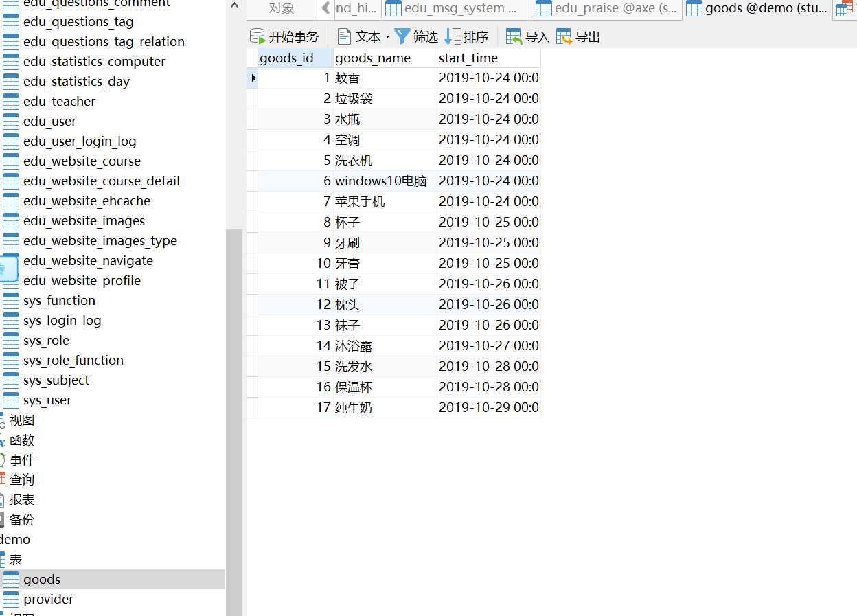Select goods_id cell with value 12

tap(296, 305)
